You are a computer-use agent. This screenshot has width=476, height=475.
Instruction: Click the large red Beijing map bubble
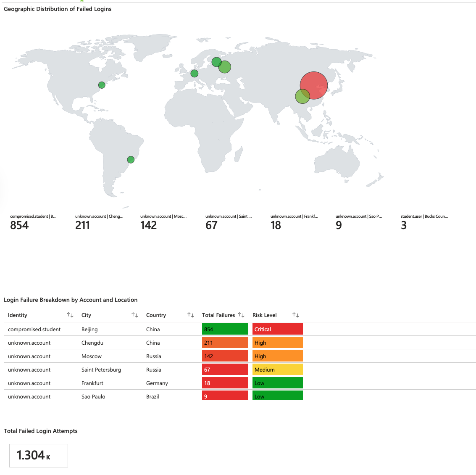tap(313, 85)
